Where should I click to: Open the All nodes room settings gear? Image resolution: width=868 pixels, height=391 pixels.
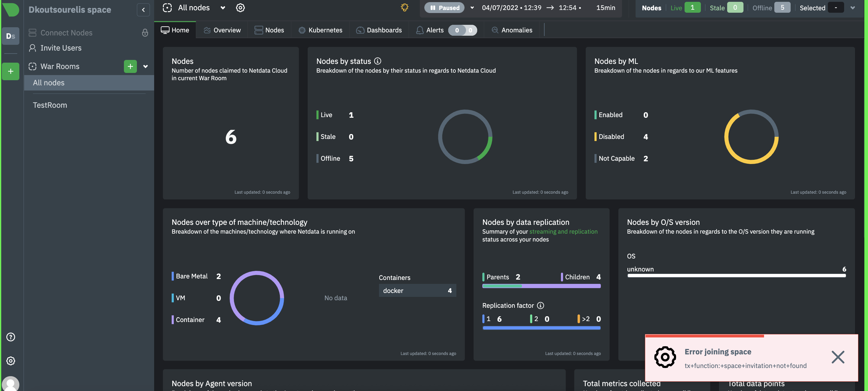(240, 8)
